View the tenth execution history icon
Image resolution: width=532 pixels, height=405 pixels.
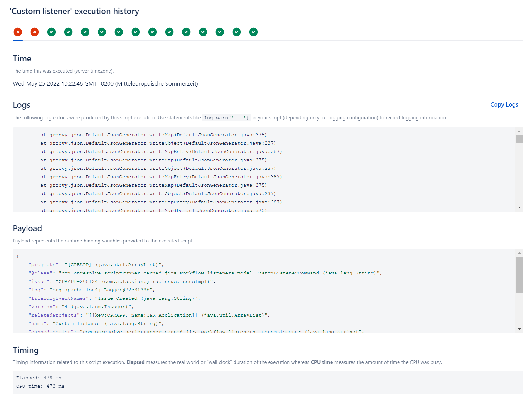[x=169, y=32]
